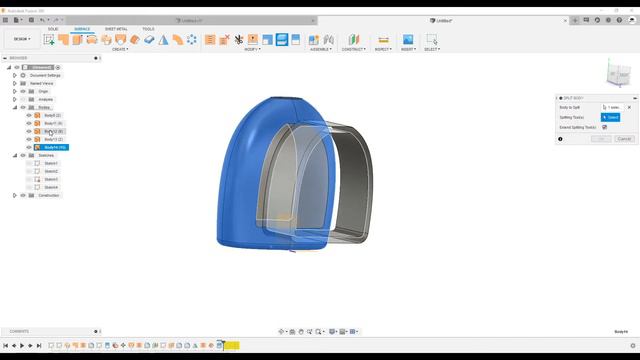The image size is (640, 360).
Task: Click the Orbit navigation icon
Action: tap(281, 332)
